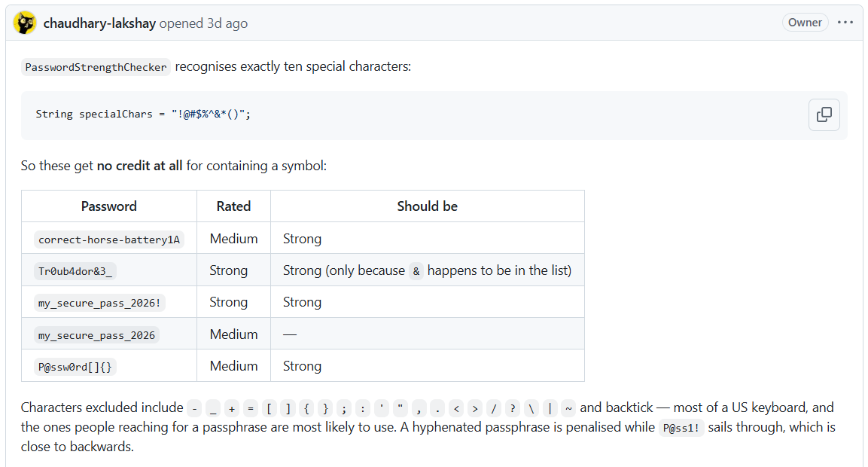The height and width of the screenshot is (467, 868).
Task: Click the tilde ~ character chip
Action: coord(568,408)
